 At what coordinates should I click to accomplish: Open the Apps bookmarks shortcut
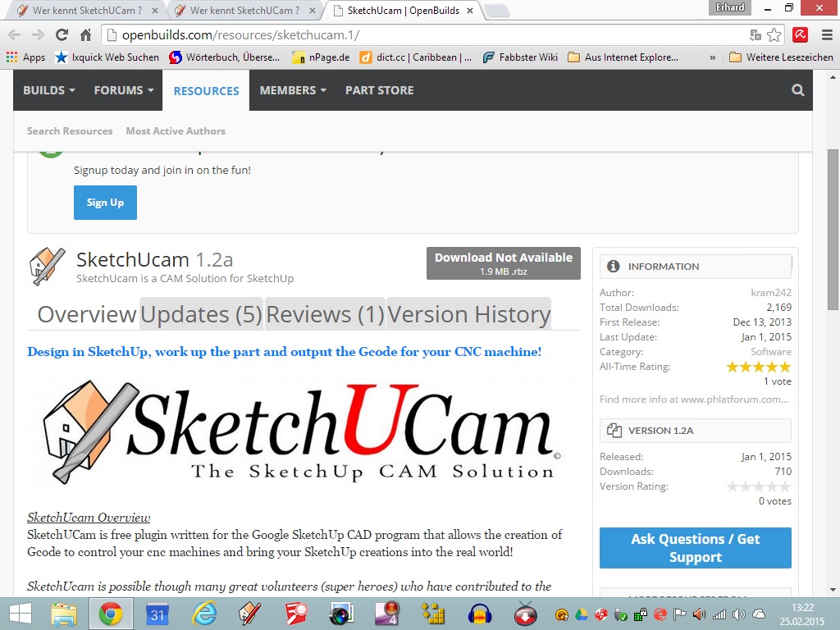[25, 57]
